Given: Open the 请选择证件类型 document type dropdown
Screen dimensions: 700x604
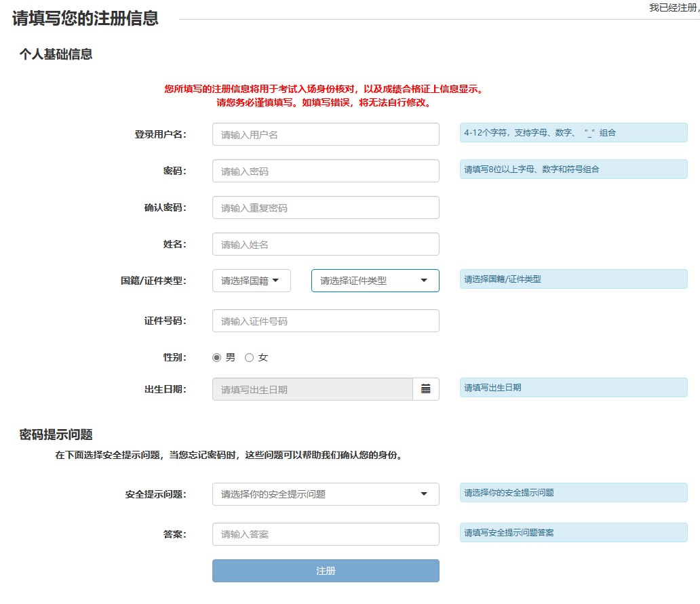Looking at the screenshot, I should point(375,280).
